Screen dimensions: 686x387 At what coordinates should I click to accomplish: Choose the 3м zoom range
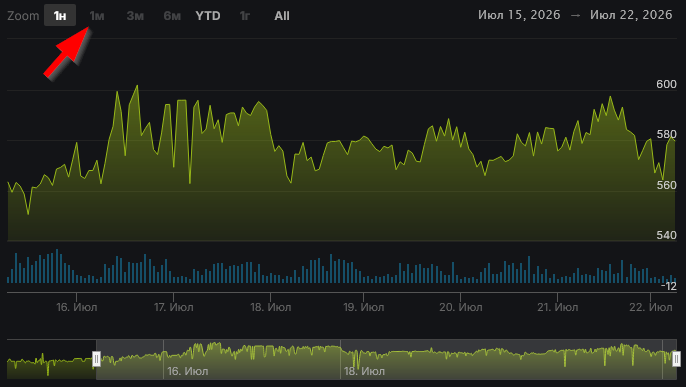click(135, 16)
